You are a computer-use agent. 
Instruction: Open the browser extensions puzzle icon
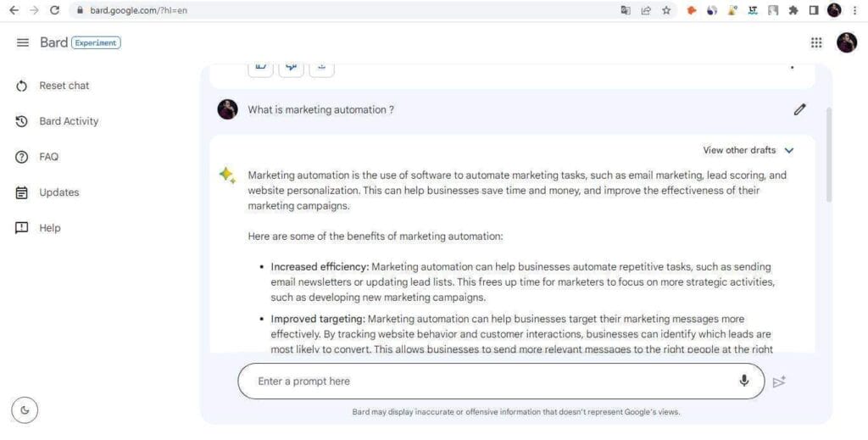coord(793,10)
